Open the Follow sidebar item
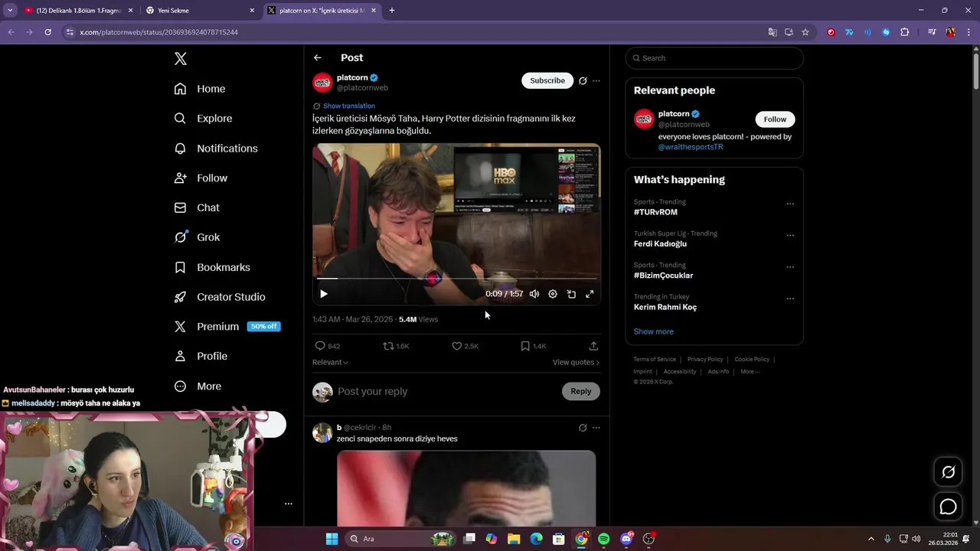This screenshot has width=980, height=551. (x=201, y=178)
